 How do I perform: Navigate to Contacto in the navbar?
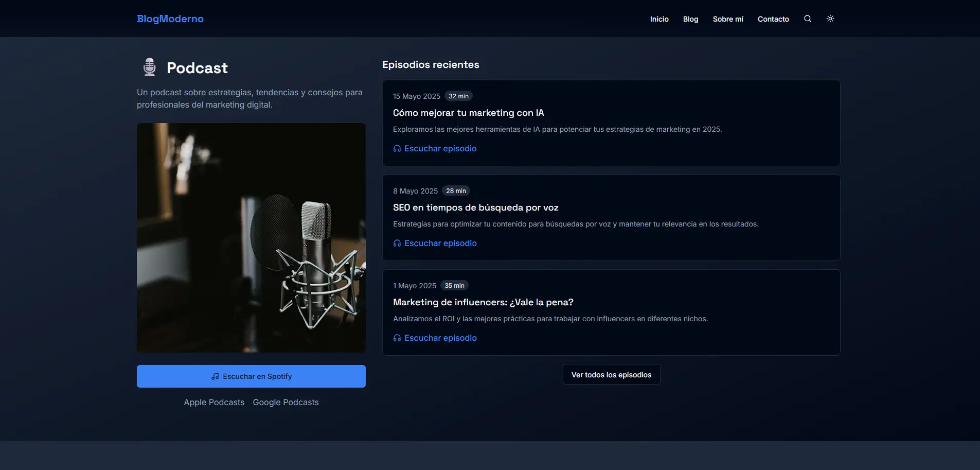(773, 19)
